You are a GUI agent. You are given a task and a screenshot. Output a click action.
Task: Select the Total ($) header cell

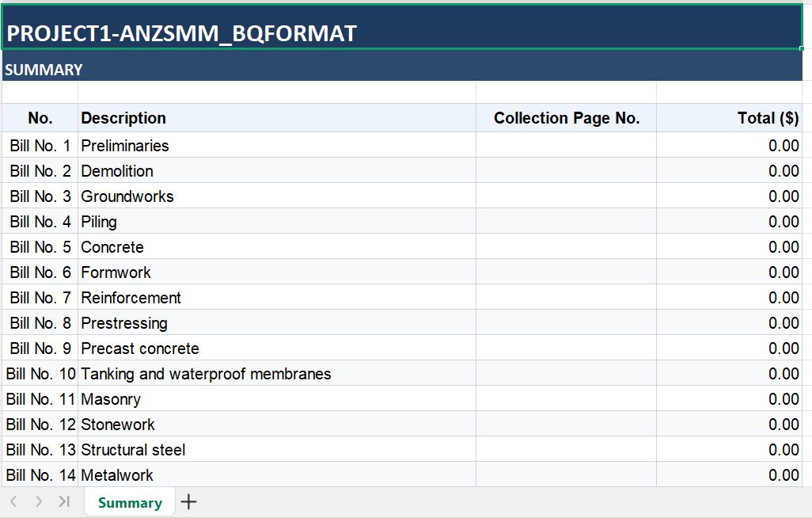[x=729, y=118]
